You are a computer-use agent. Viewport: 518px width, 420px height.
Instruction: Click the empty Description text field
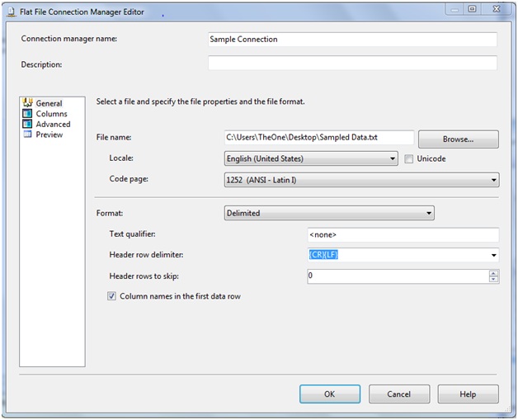pos(352,64)
